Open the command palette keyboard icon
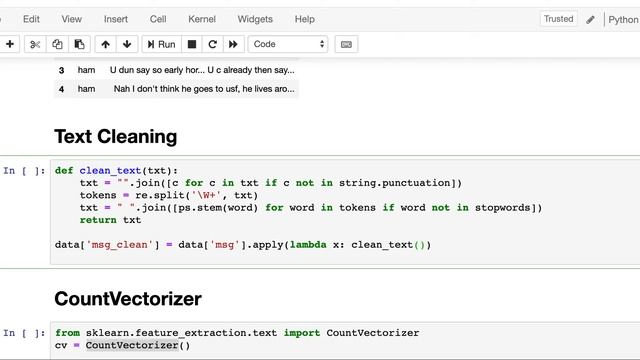Viewport: 640px width, 360px height. [x=346, y=44]
